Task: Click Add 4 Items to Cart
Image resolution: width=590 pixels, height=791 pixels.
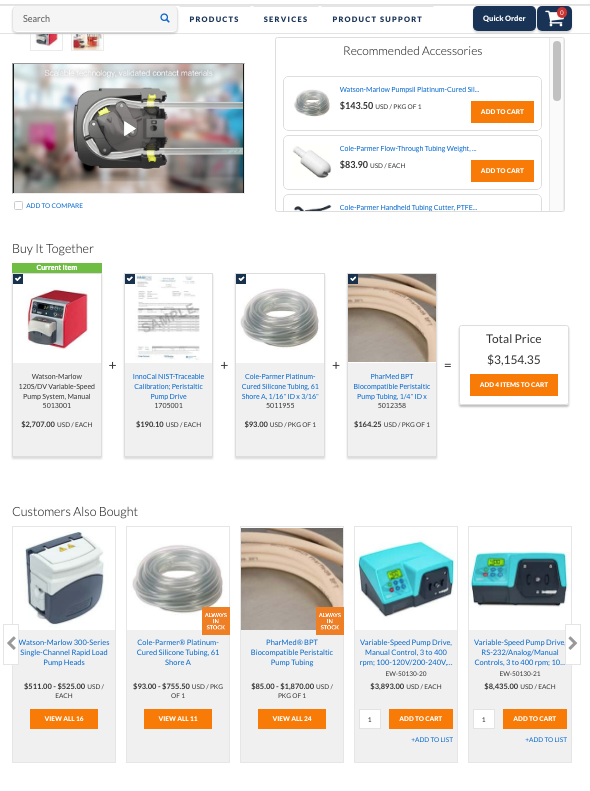Action: (514, 384)
